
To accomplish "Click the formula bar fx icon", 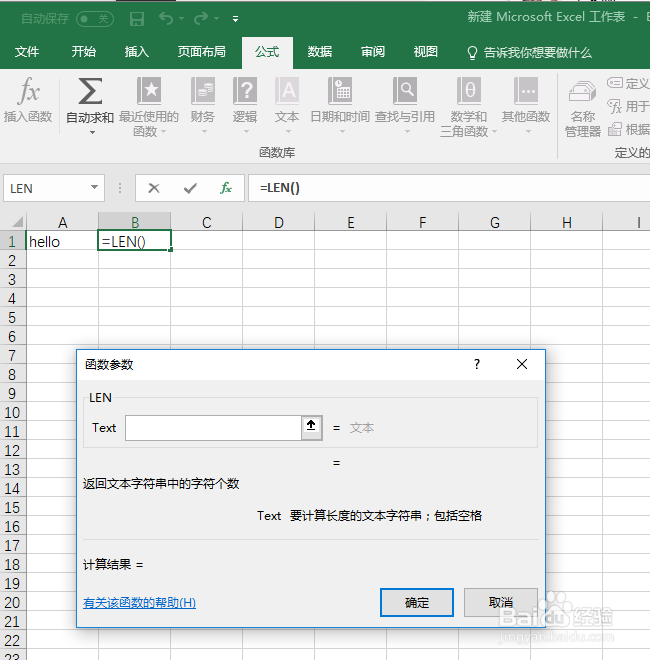I will coord(226,188).
